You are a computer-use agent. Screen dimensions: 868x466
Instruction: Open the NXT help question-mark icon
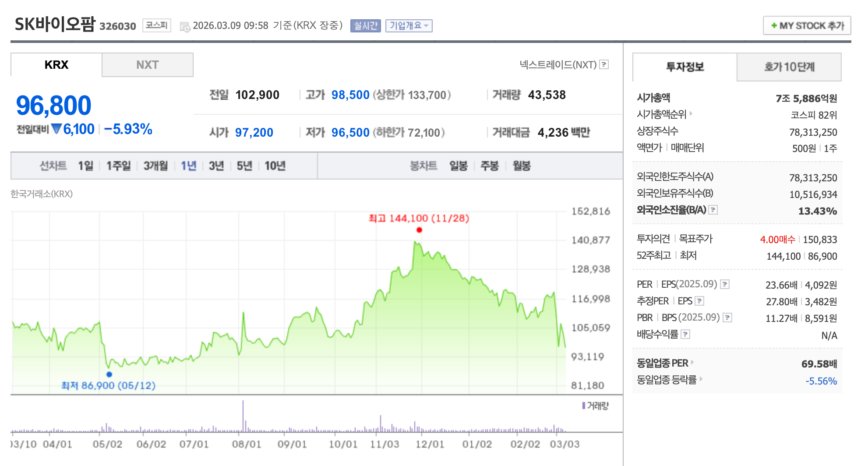[x=604, y=64]
